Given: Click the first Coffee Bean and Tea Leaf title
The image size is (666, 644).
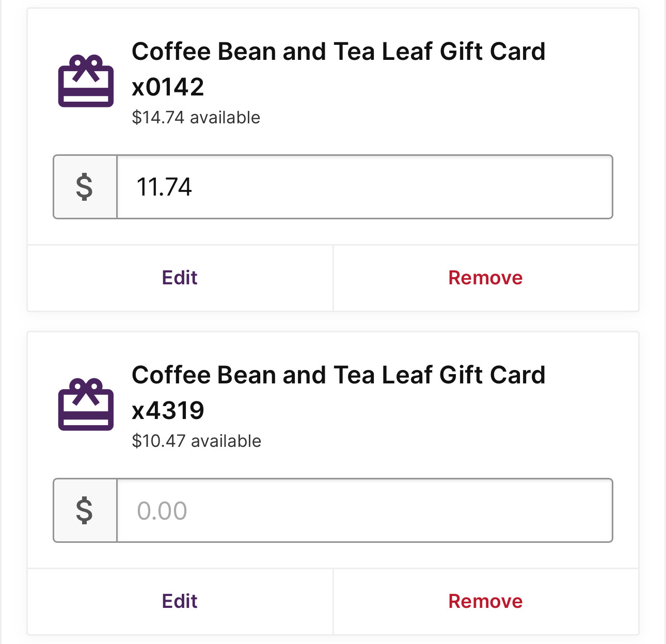Looking at the screenshot, I should click(x=338, y=52).
